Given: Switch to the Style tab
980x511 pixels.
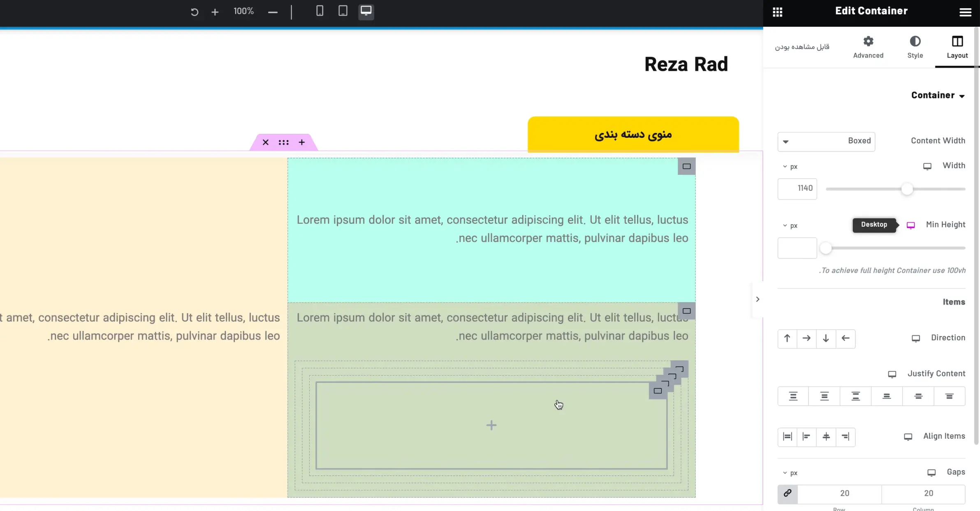Looking at the screenshot, I should [x=915, y=47].
